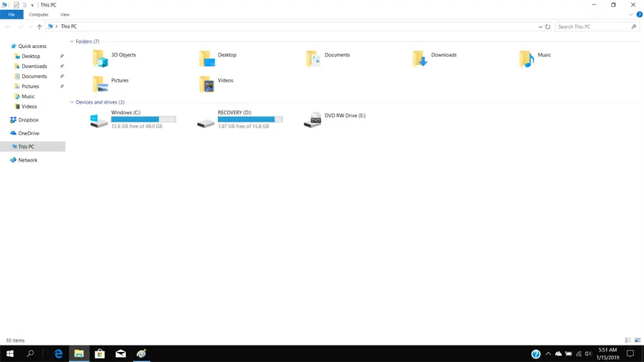Click the Windows (C:) storage usage bar
The image size is (644, 362).
coord(143,119)
